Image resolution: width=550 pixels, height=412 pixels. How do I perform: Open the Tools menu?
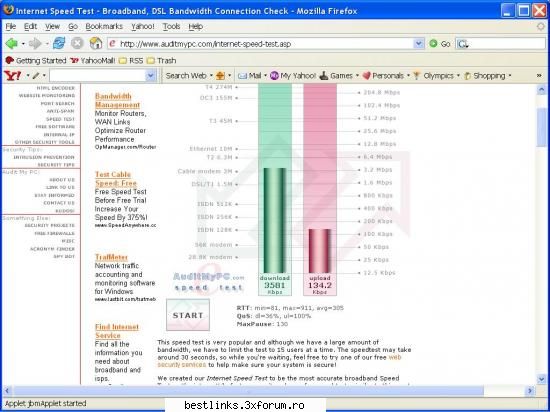click(x=171, y=26)
